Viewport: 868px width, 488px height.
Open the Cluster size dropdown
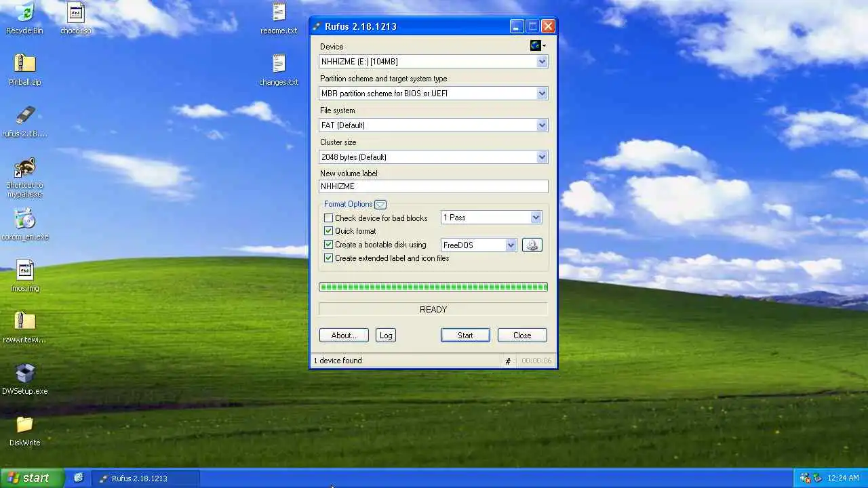coord(542,157)
